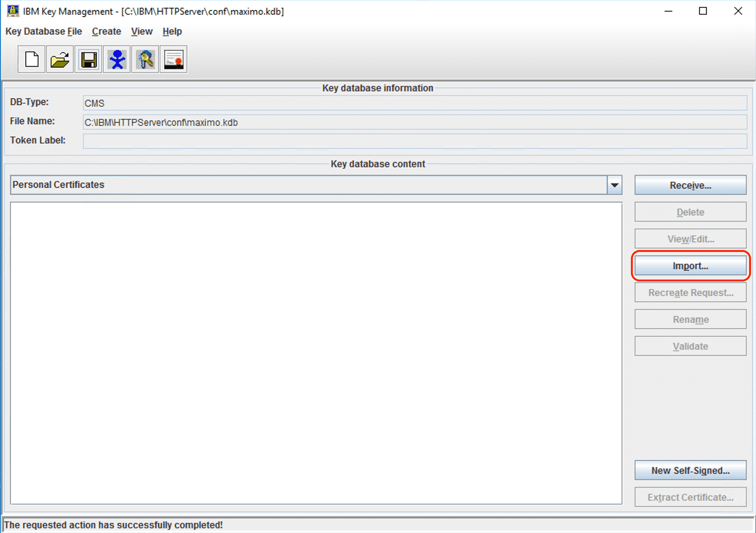Click the greyed-out Delete button
Screen dimensions: 756x533
pos(690,212)
